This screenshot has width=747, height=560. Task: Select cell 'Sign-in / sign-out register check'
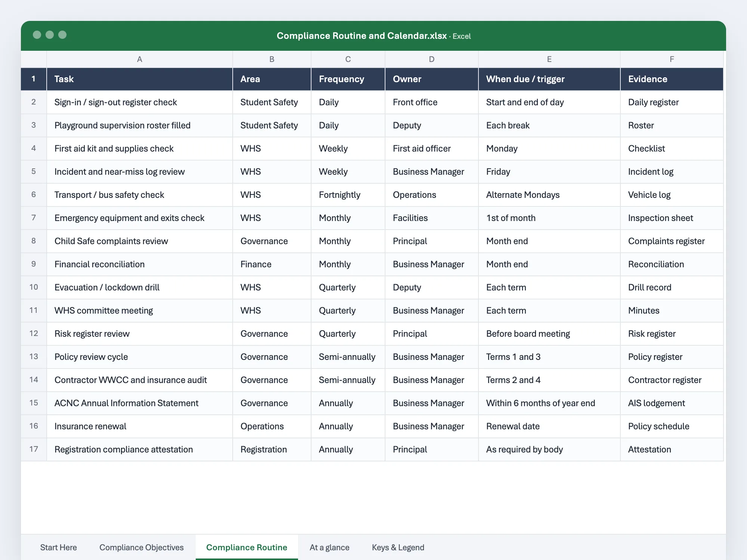(x=140, y=102)
